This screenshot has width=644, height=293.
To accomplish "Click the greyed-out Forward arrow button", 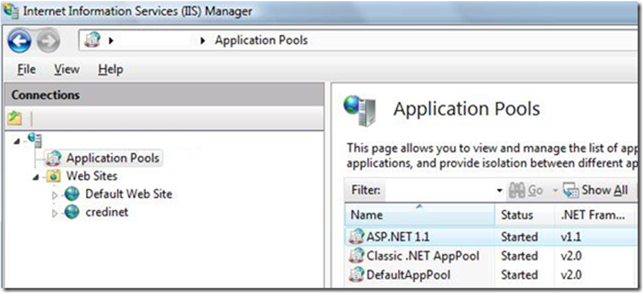I will (x=48, y=42).
